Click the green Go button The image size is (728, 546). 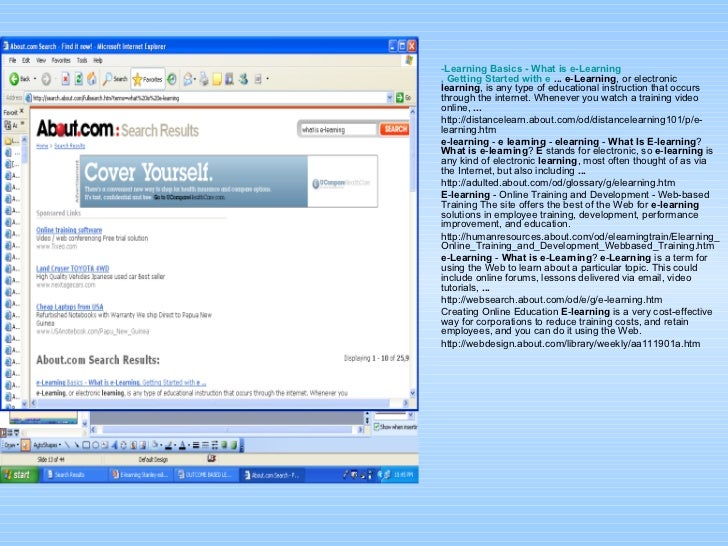tap(403, 98)
